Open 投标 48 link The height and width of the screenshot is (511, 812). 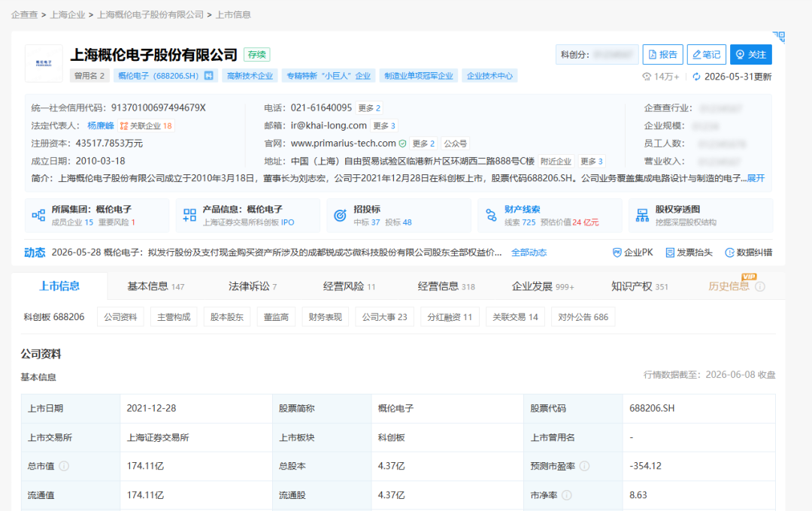398,222
